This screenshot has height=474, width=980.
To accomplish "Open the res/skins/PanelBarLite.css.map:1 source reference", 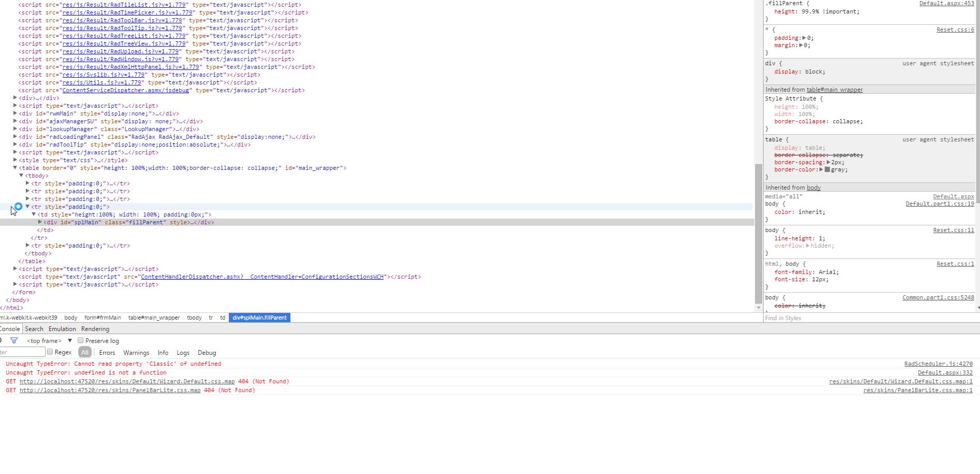I will pyautogui.click(x=918, y=390).
